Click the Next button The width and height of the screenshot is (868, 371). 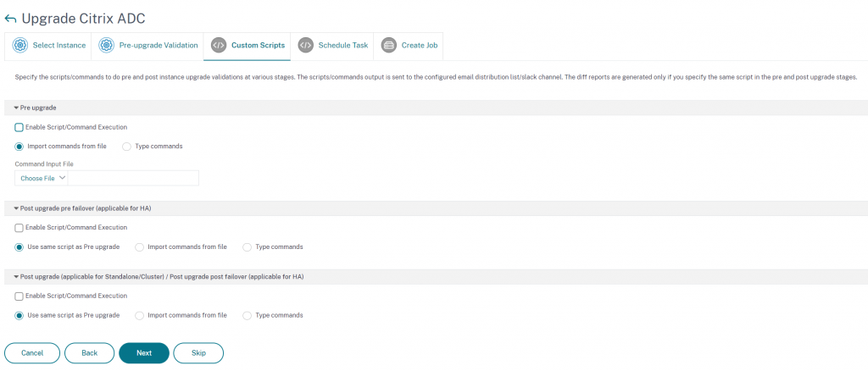tap(144, 352)
